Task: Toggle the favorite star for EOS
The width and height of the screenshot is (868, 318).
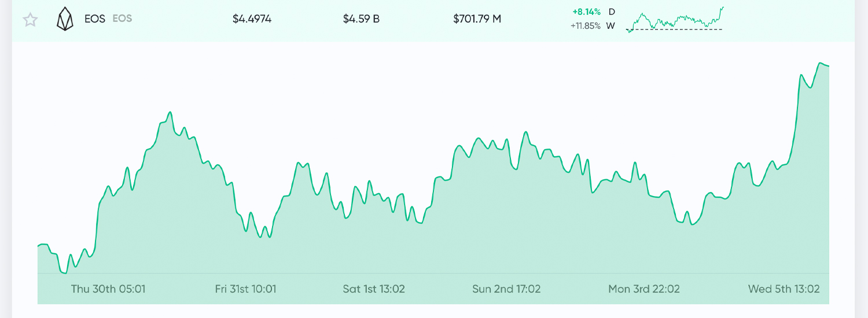Action: 30,20
